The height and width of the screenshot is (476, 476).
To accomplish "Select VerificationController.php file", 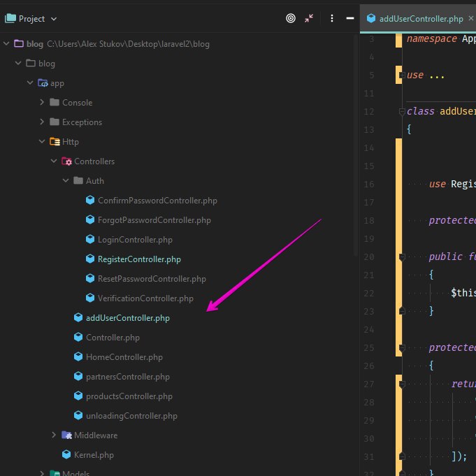I will point(145,298).
